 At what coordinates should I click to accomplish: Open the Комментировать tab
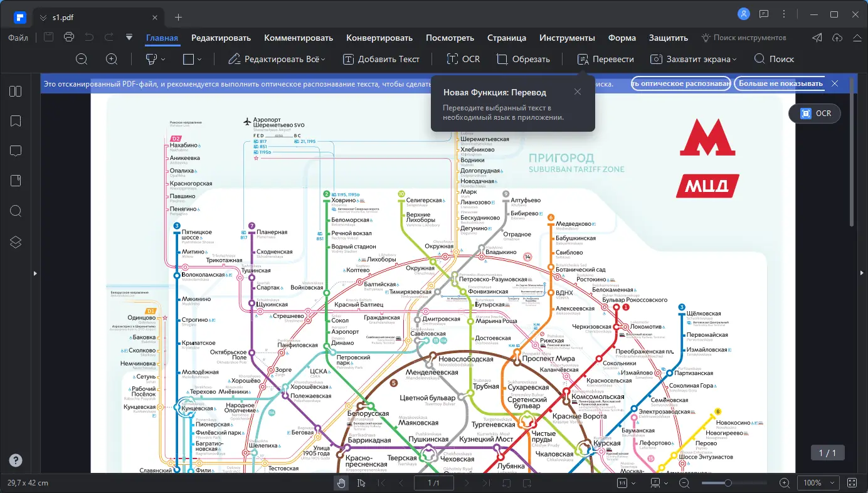coord(299,38)
